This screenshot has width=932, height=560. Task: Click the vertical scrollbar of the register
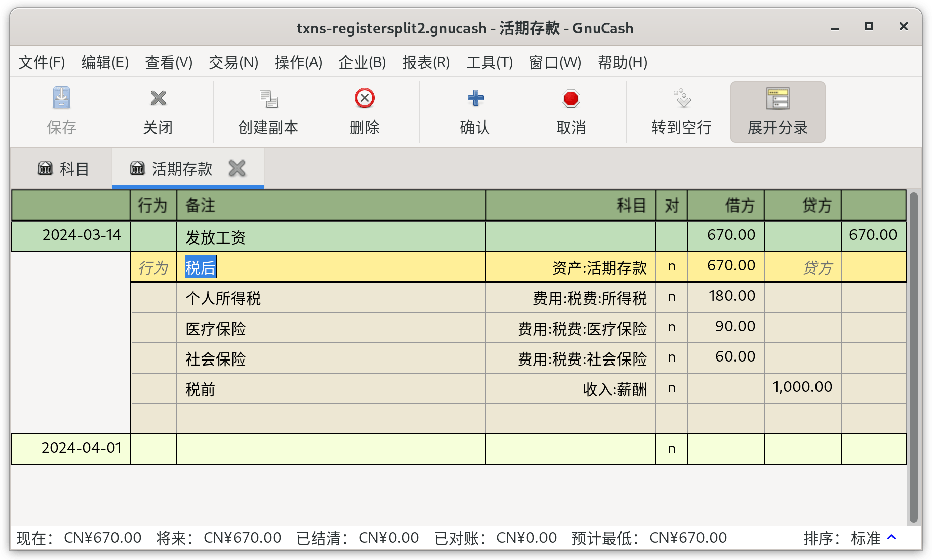pyautogui.click(x=913, y=354)
